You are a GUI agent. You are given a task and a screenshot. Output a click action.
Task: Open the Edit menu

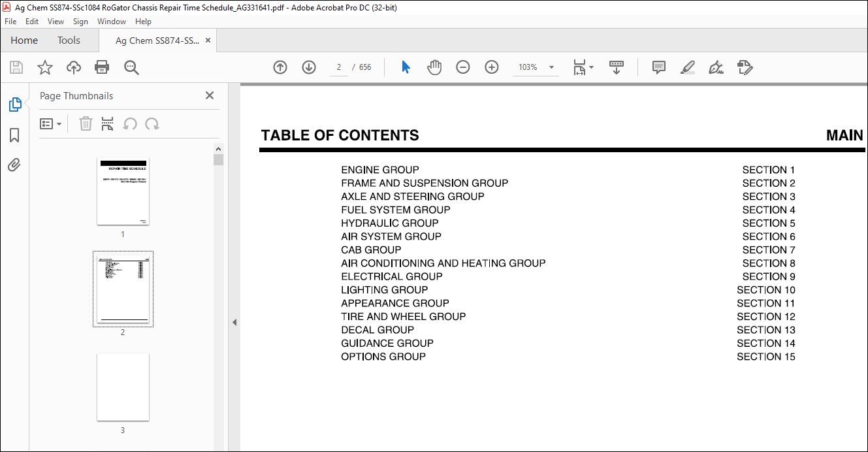point(32,22)
